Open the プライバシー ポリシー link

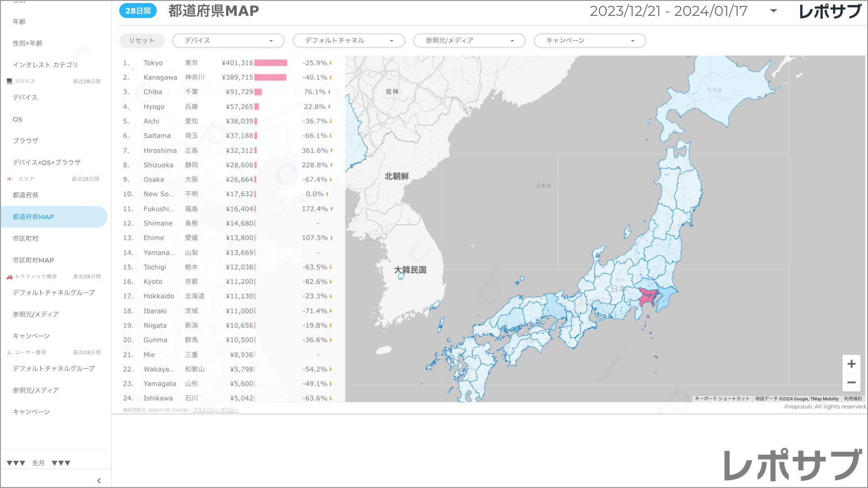[x=216, y=410]
